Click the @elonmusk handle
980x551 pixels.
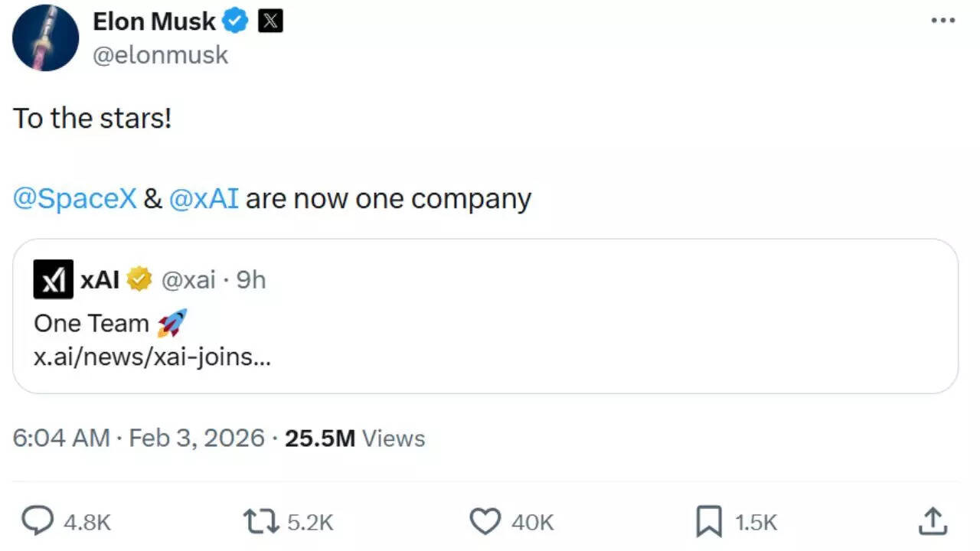click(x=160, y=54)
